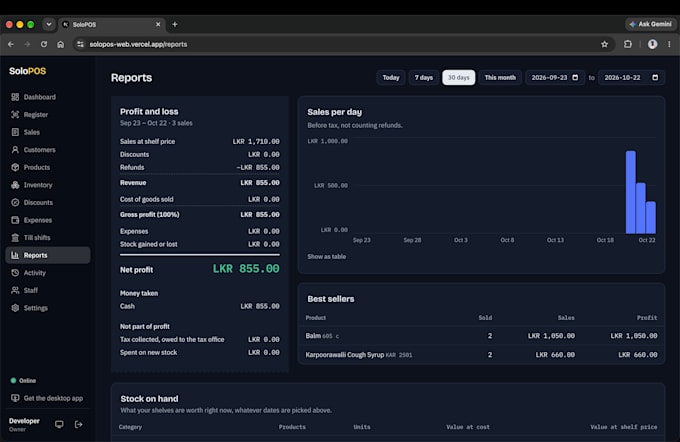This screenshot has width=680, height=442.
Task: Go to browser home page
Action: point(61,44)
